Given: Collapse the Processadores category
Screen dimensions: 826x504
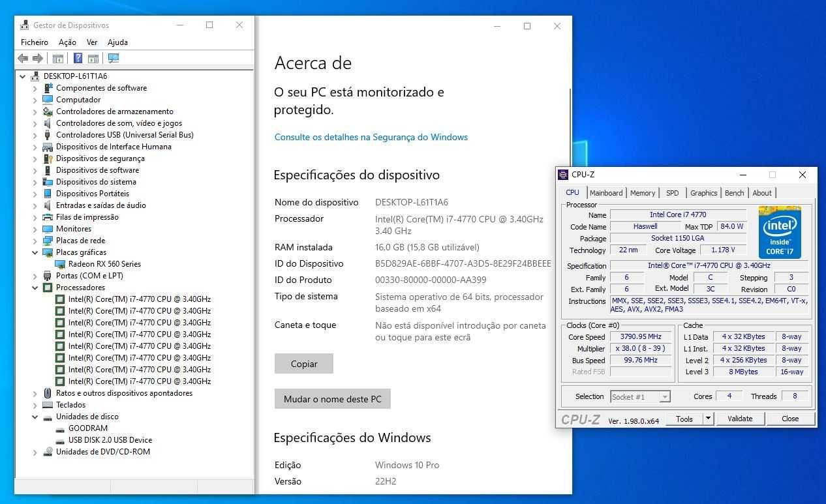Looking at the screenshot, I should pyautogui.click(x=35, y=288).
